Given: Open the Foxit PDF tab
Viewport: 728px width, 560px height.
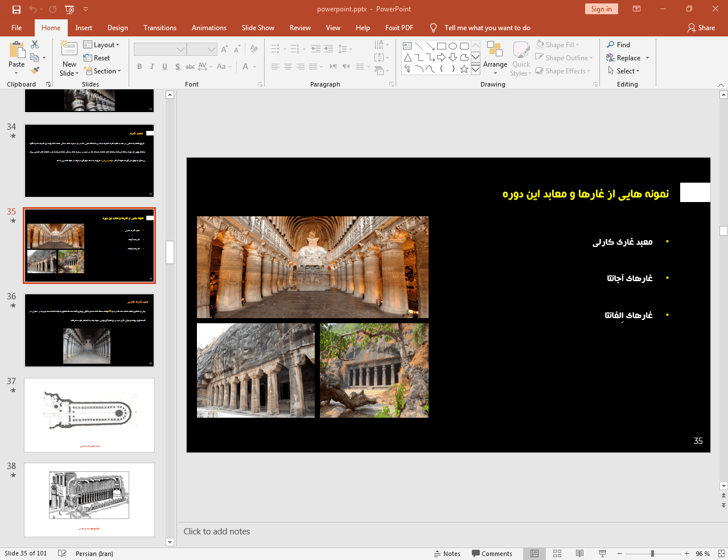Looking at the screenshot, I should click(399, 27).
